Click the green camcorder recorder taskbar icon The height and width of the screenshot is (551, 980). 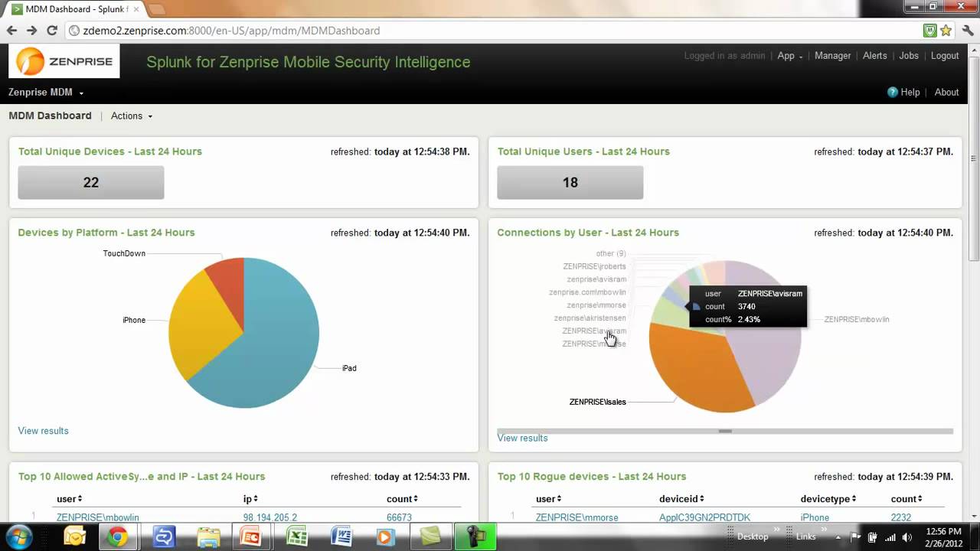[475, 536]
